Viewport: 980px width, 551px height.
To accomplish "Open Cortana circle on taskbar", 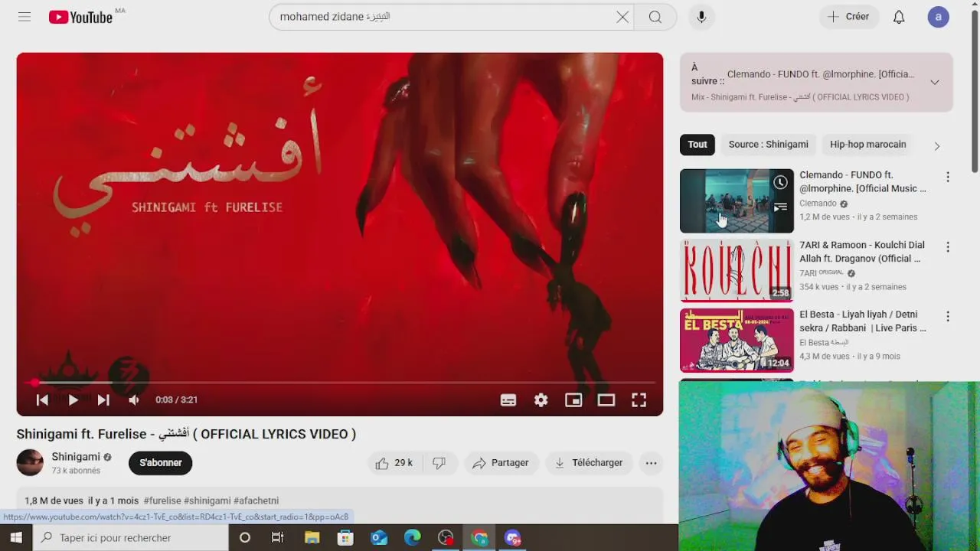I will [x=245, y=538].
